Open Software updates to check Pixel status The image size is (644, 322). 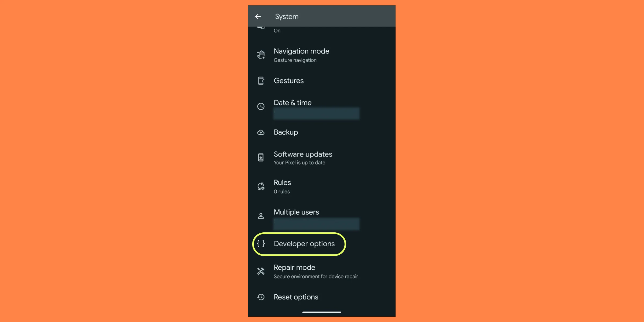click(303, 158)
